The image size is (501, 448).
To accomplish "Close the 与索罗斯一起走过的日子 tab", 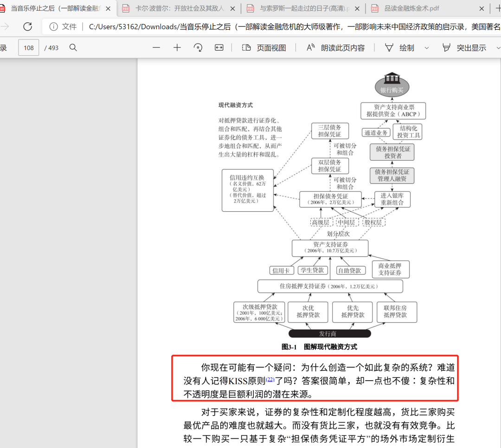I will 357,9.
